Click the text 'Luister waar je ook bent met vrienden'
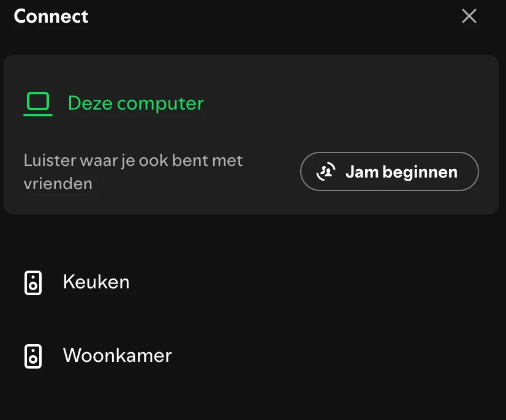 click(x=133, y=172)
